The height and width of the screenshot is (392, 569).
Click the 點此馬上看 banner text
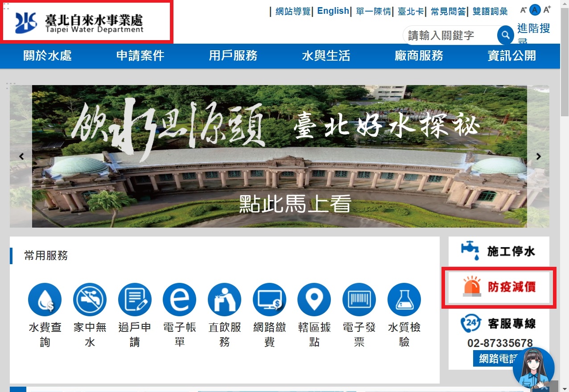[295, 204]
